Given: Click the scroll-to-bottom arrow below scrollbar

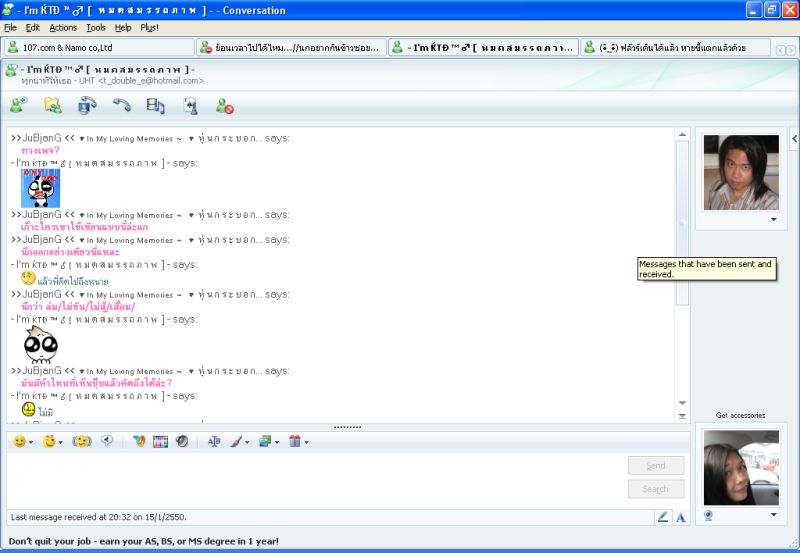Looking at the screenshot, I should tap(682, 416).
